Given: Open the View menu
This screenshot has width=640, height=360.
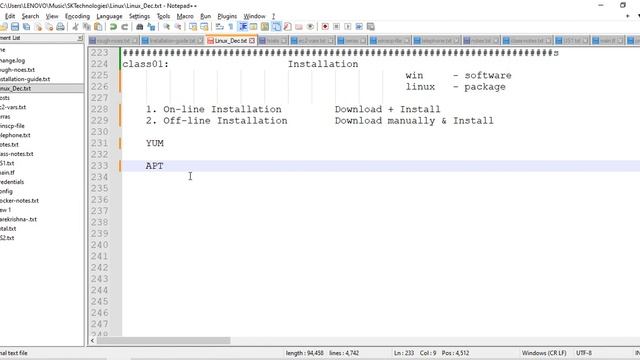Looking at the screenshot, I should coord(52,16).
